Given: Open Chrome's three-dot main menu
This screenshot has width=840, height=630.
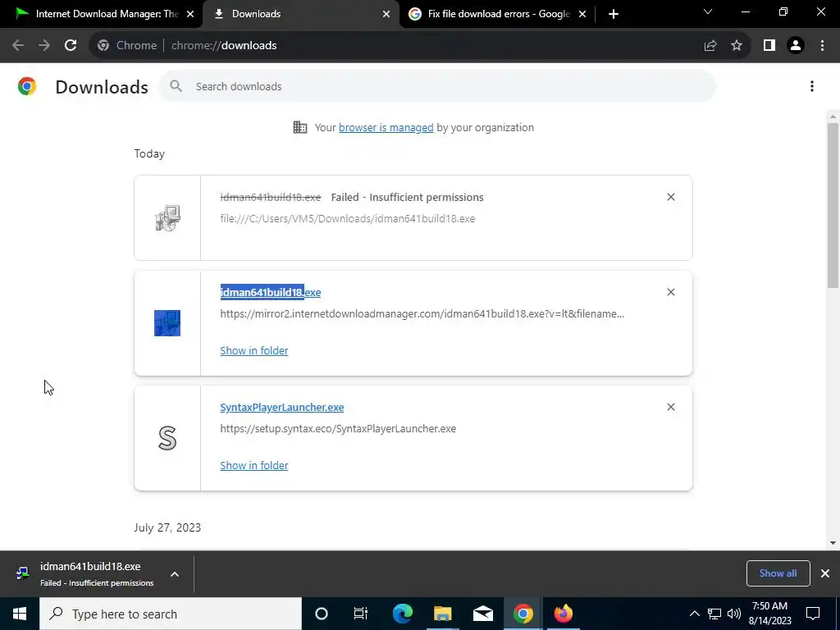Looking at the screenshot, I should coord(822,46).
